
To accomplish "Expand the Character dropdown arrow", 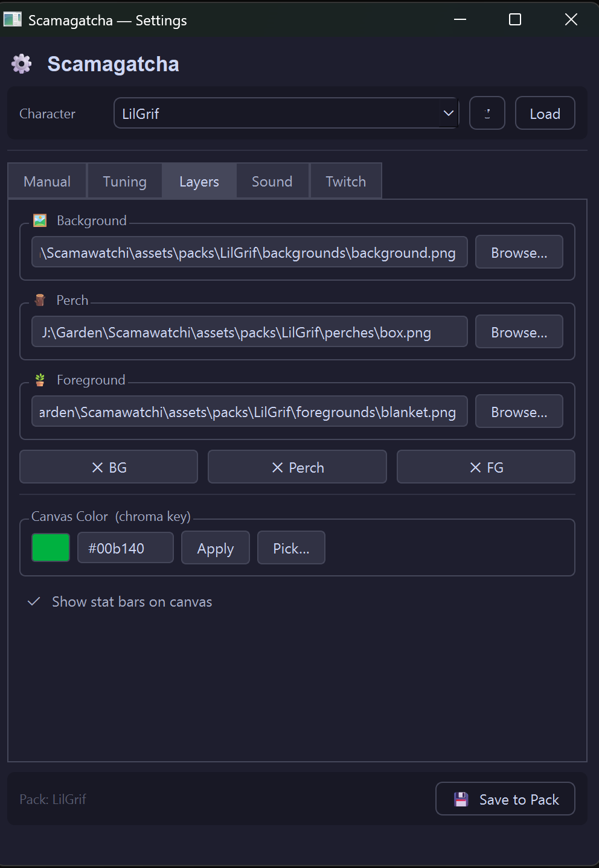I will (448, 113).
